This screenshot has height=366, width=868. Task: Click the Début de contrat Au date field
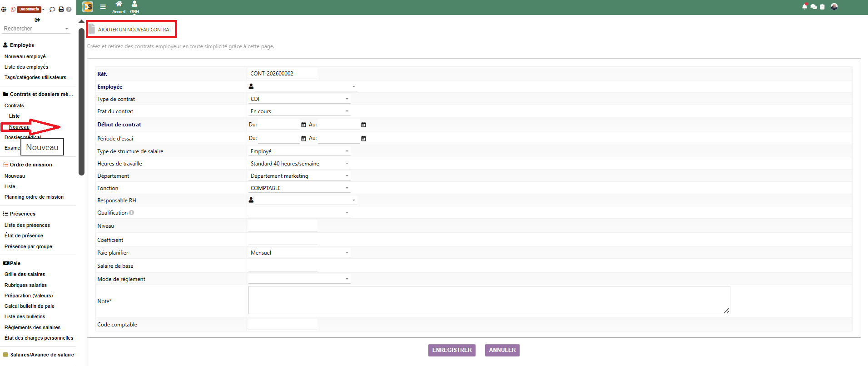click(x=338, y=125)
